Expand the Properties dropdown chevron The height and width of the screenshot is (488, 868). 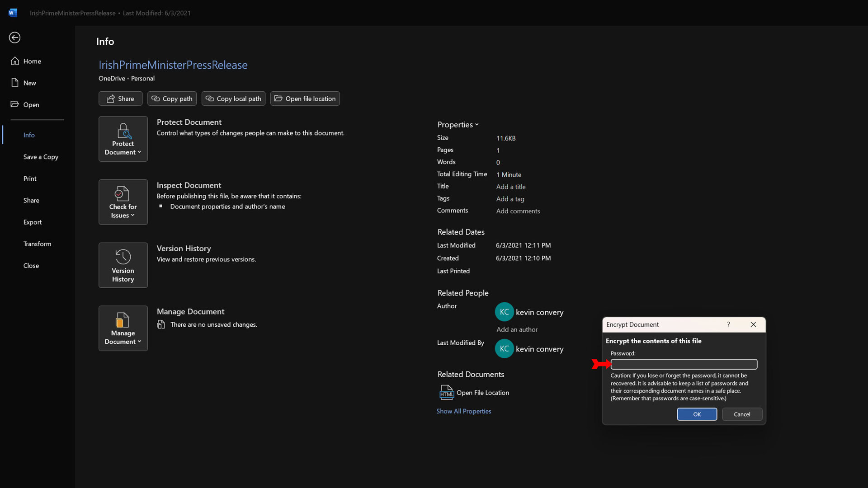(x=477, y=125)
